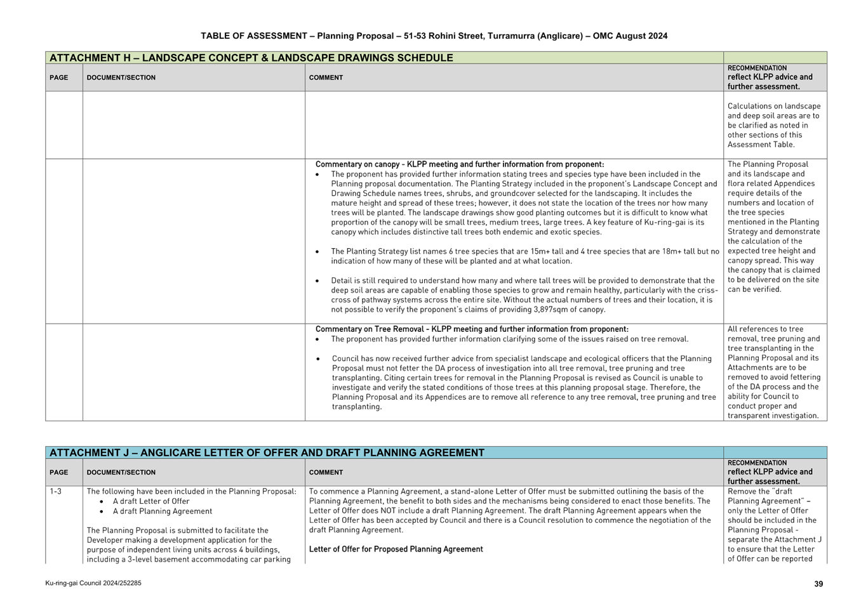Click bullet 'A draft Planning Agreement'
Image resolution: width=868 pixels, height=613 pixels.
coord(163,511)
